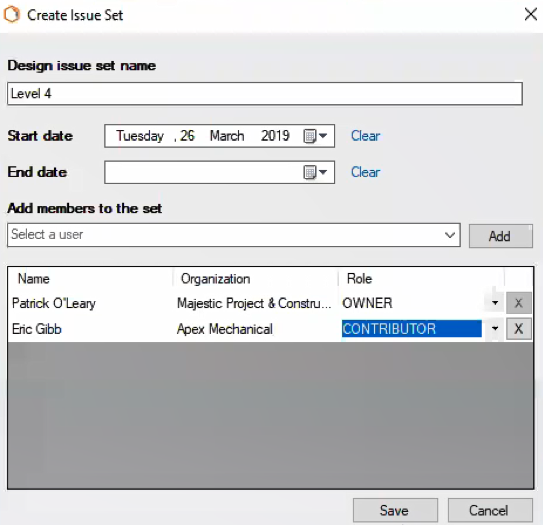Clear the Start date value
The image size is (543, 525).
click(x=365, y=136)
